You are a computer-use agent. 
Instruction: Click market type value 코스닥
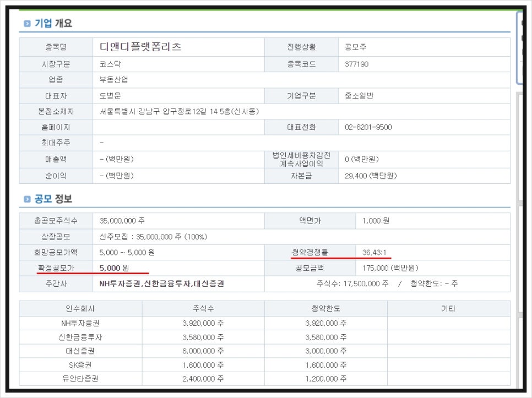pyautogui.click(x=110, y=64)
